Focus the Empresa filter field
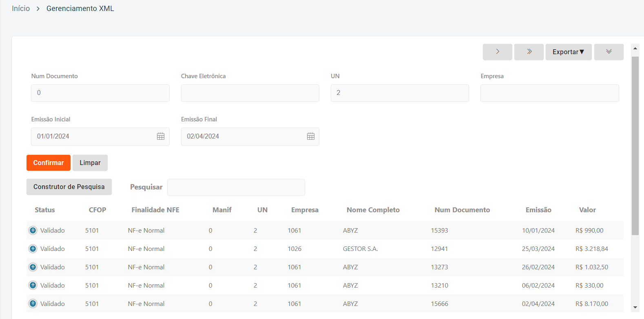This screenshot has width=644, height=319. (550, 93)
